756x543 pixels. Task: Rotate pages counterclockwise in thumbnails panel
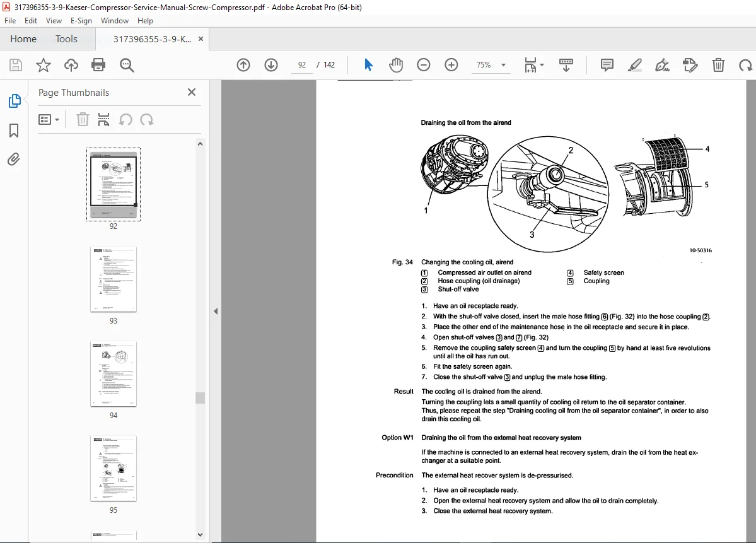tap(125, 120)
